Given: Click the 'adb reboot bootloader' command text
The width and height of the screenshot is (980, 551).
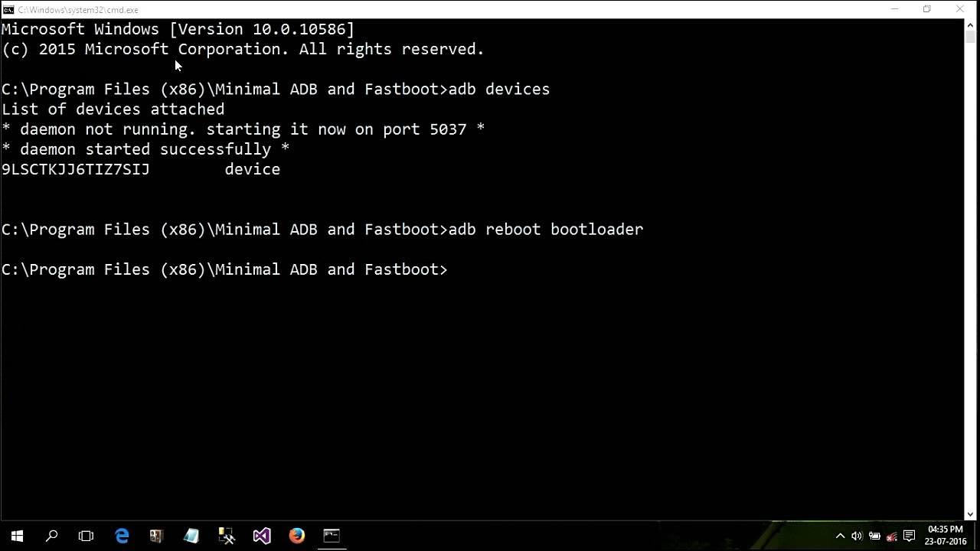Looking at the screenshot, I should (x=546, y=230).
